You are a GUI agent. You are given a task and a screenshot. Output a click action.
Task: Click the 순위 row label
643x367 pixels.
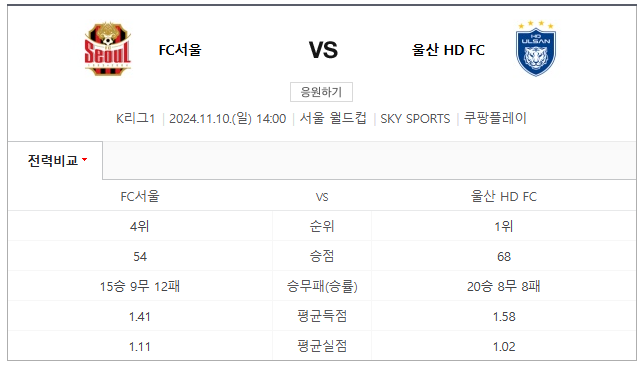pyautogui.click(x=322, y=226)
